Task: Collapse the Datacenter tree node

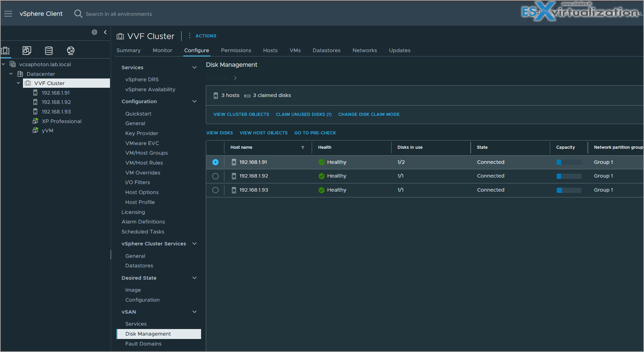Action: tap(11, 74)
